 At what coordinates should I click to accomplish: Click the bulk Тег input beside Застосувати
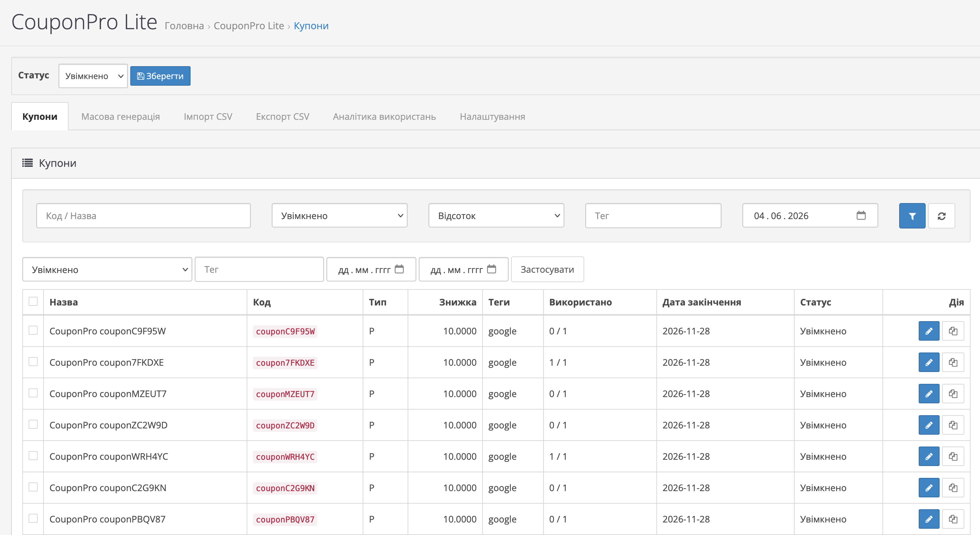click(259, 270)
